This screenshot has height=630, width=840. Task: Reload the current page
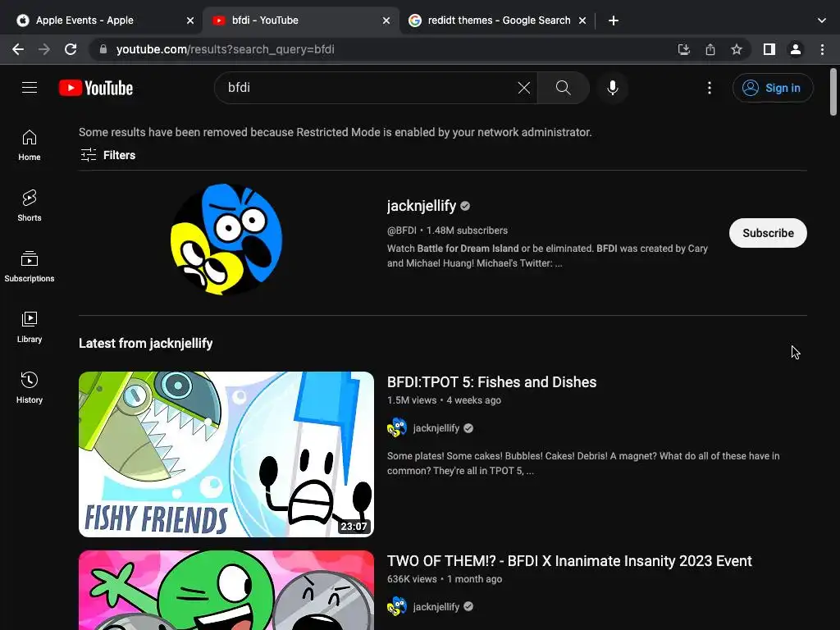click(71, 49)
